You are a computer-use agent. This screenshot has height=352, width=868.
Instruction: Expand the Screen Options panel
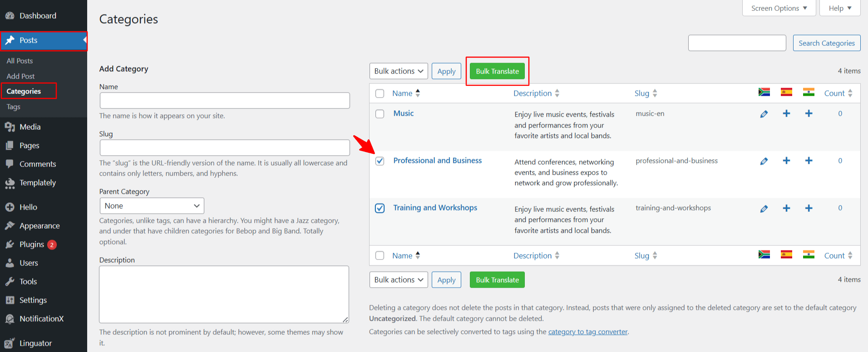click(x=779, y=8)
